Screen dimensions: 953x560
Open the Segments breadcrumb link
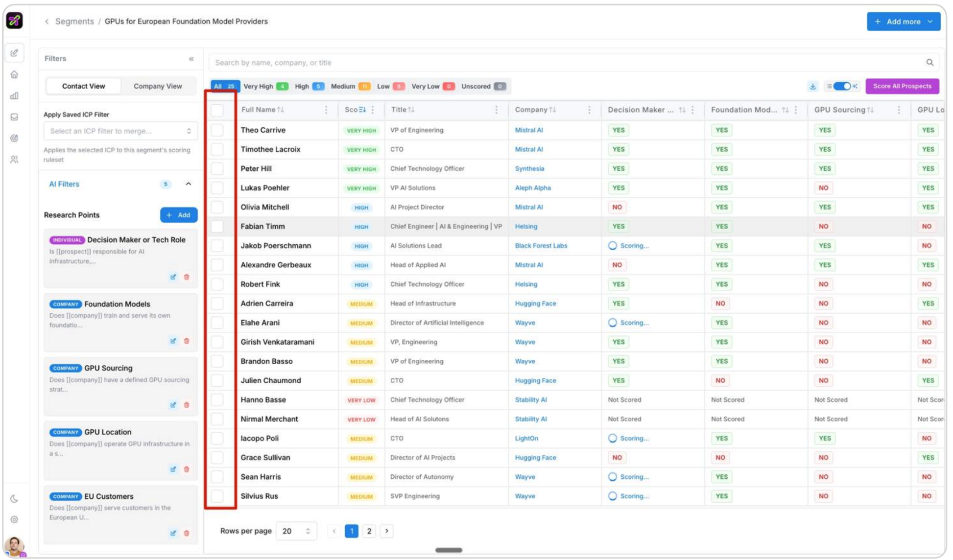(74, 22)
